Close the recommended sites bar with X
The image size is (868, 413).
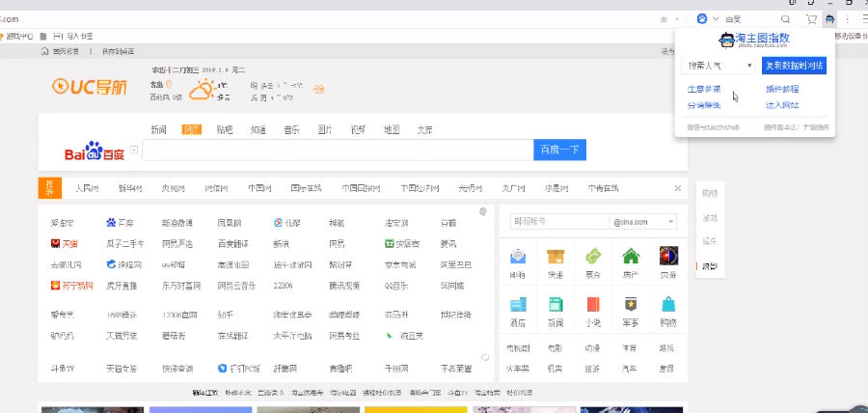[x=678, y=188]
